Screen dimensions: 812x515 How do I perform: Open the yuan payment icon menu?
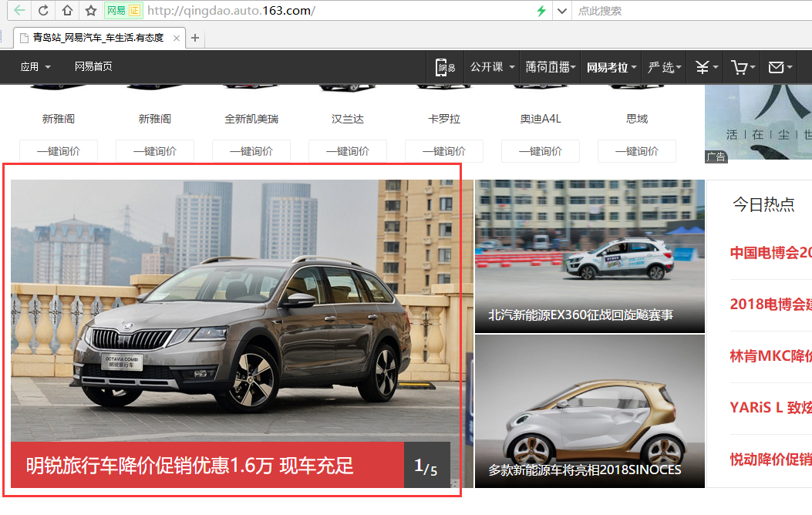[707, 67]
